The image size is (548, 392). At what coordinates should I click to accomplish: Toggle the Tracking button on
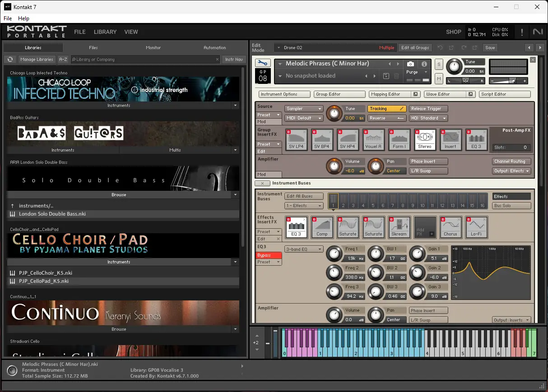tap(387, 109)
